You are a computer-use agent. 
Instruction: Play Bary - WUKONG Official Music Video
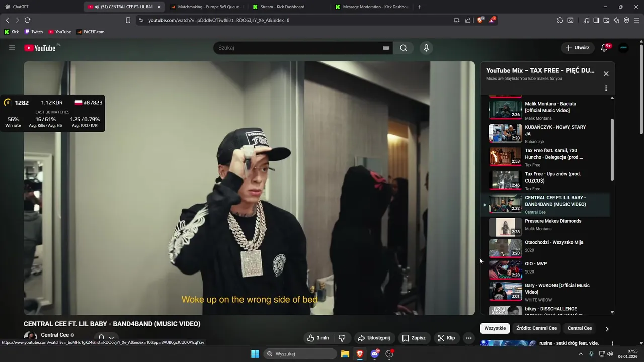[x=546, y=292]
